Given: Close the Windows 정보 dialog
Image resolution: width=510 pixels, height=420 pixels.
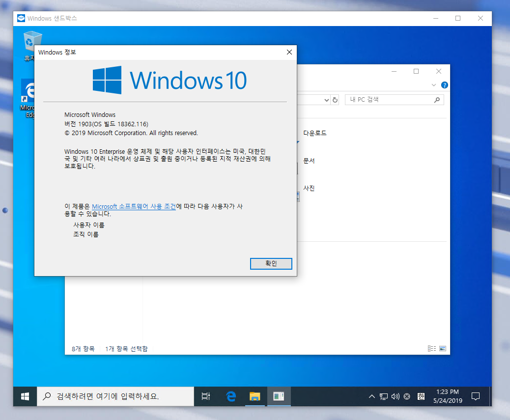Looking at the screenshot, I should coord(289,52).
